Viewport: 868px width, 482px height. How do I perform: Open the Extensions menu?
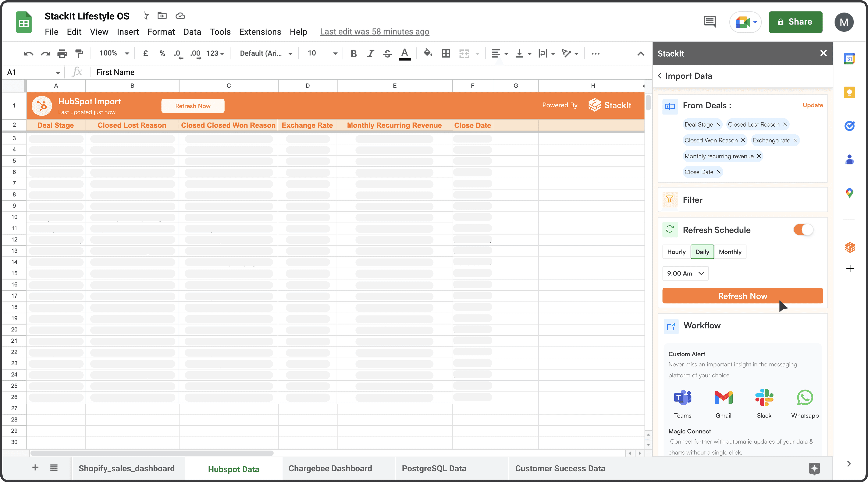(x=260, y=32)
